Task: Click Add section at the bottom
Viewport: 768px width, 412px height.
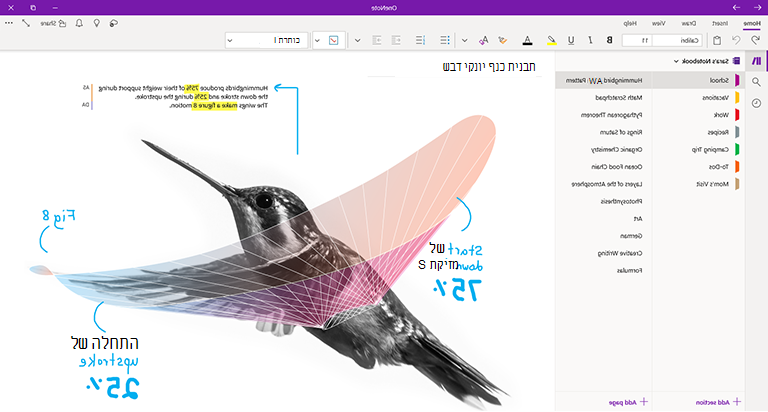Action: (718, 402)
